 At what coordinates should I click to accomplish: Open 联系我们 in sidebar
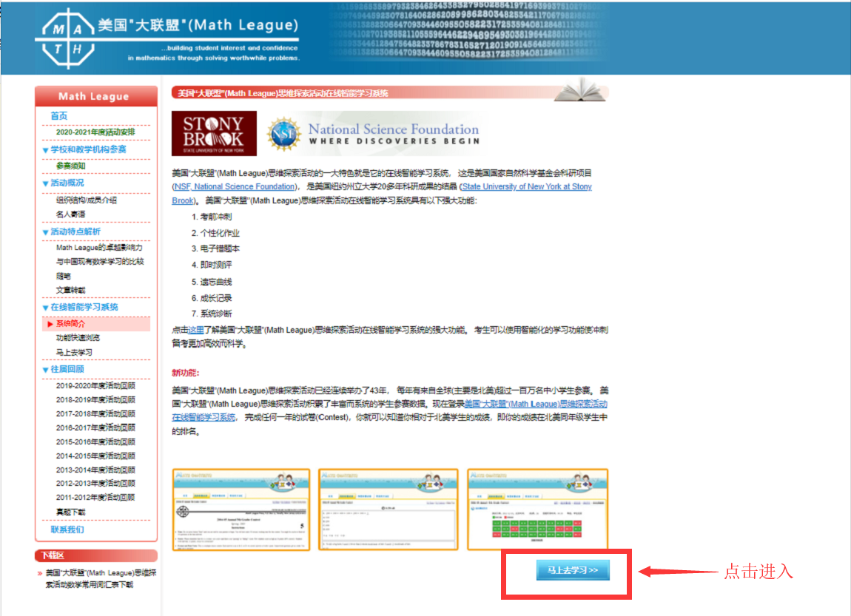(67, 529)
